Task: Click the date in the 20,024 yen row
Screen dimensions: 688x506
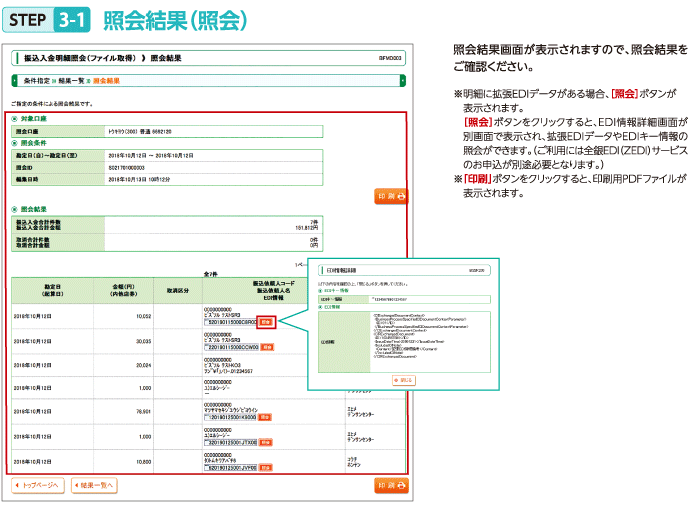Action: (32, 365)
